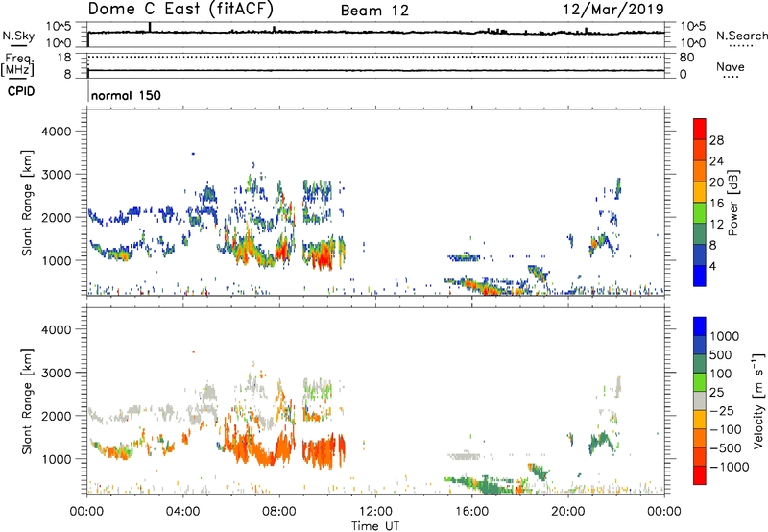Click the date "12/Mar/2019"

613,9
